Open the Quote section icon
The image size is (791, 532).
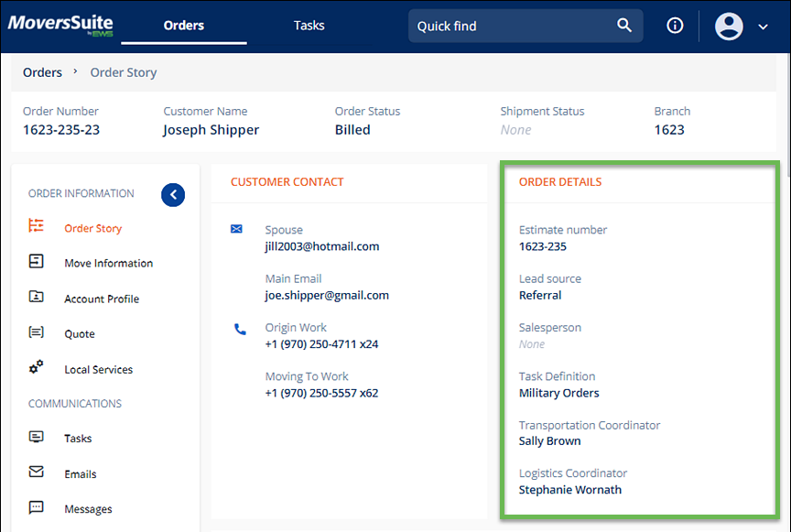pos(36,333)
